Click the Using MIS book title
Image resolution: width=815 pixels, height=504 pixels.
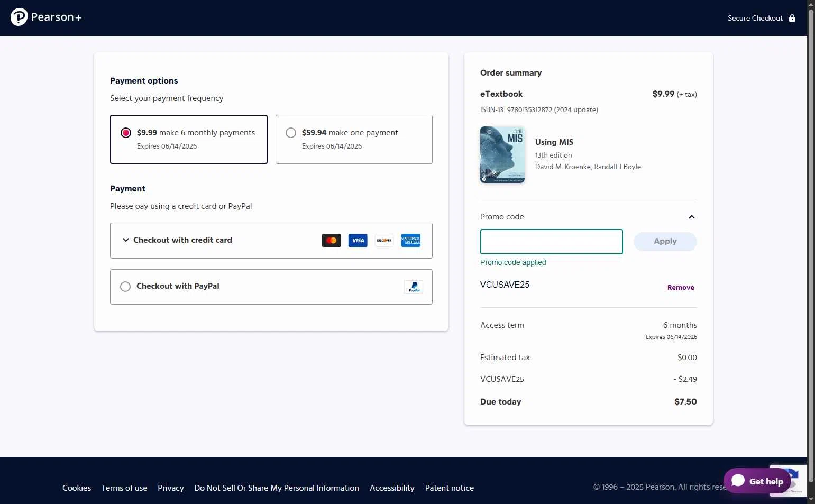554,142
